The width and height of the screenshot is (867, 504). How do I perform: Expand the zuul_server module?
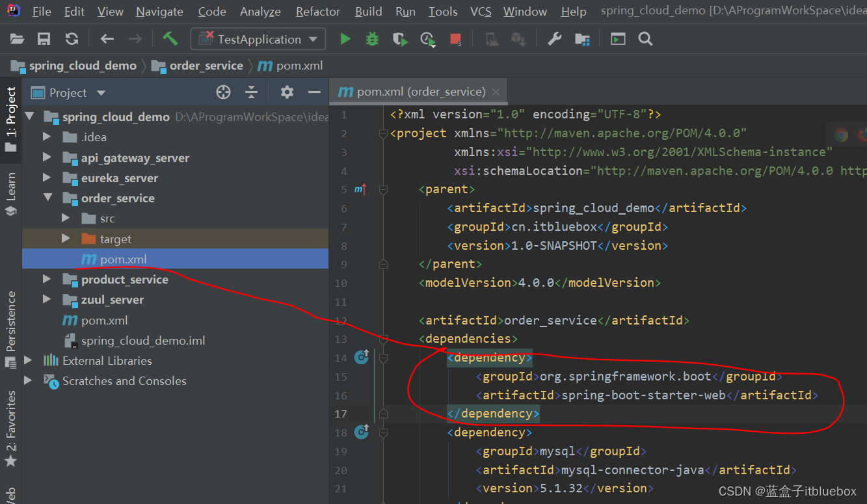pos(47,299)
